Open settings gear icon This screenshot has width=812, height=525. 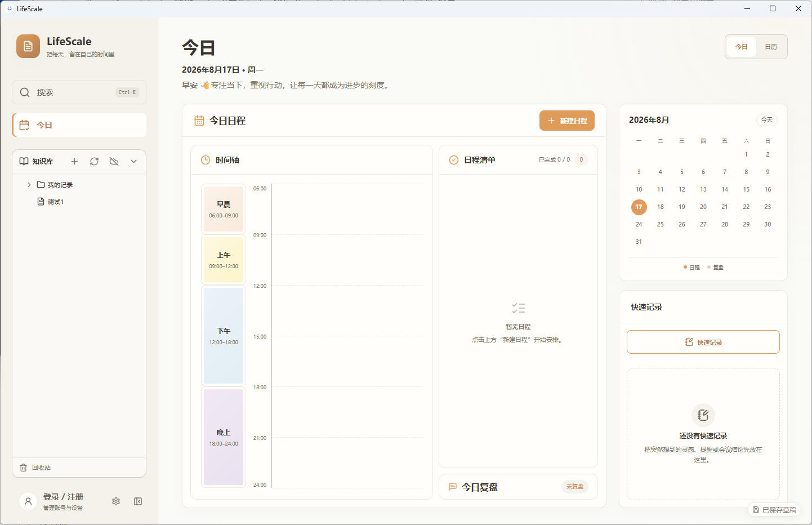(116, 501)
